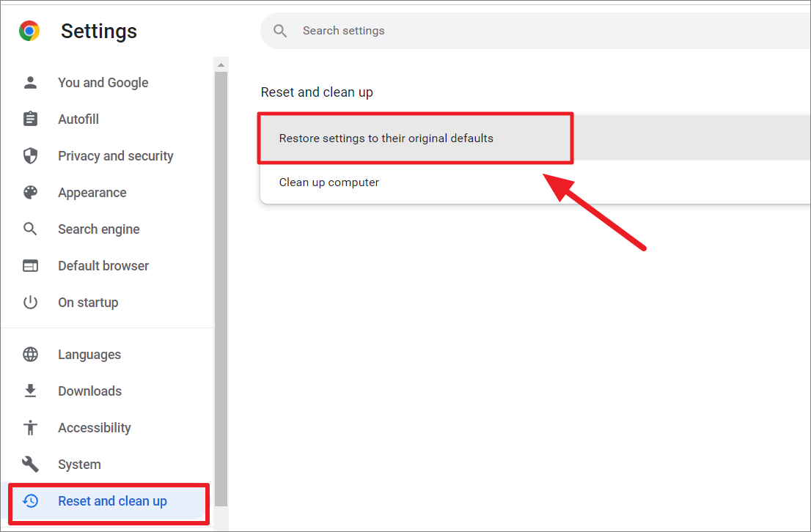This screenshot has width=811, height=532.
Task: Click the magnifier icon beside Search engine
Action: pos(31,229)
